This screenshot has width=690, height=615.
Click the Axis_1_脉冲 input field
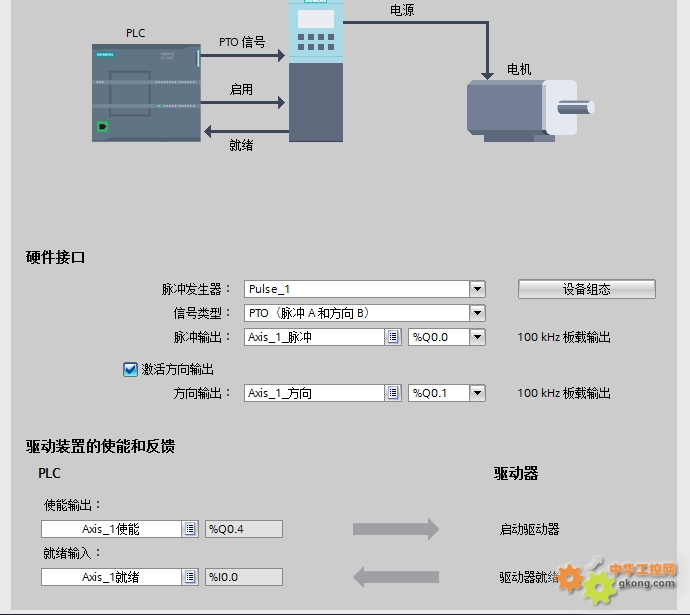click(x=315, y=337)
